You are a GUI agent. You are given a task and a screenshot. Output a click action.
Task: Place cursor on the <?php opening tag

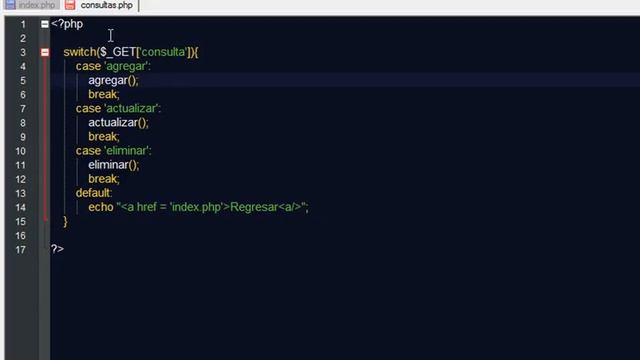(67, 24)
